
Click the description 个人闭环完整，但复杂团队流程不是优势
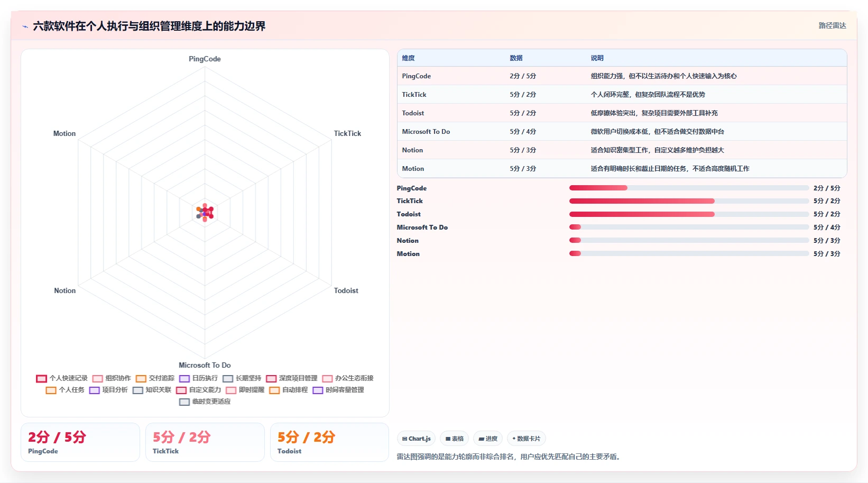(648, 95)
